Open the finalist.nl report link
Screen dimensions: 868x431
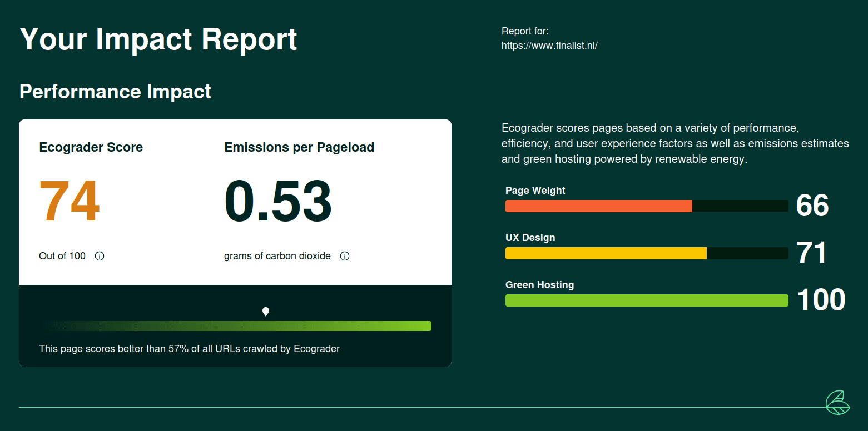(x=549, y=46)
